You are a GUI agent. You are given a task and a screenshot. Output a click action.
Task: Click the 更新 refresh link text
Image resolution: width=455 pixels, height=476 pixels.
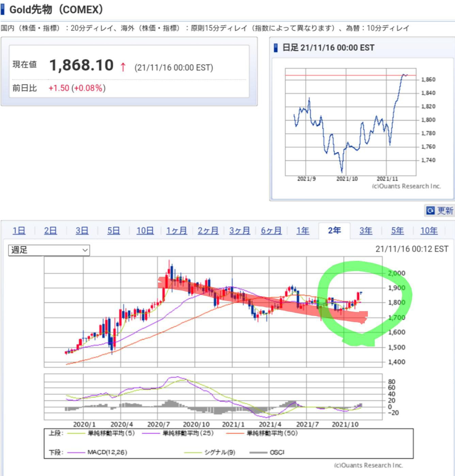coord(445,211)
